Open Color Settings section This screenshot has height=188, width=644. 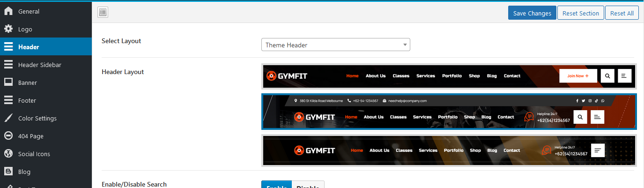(x=46, y=118)
